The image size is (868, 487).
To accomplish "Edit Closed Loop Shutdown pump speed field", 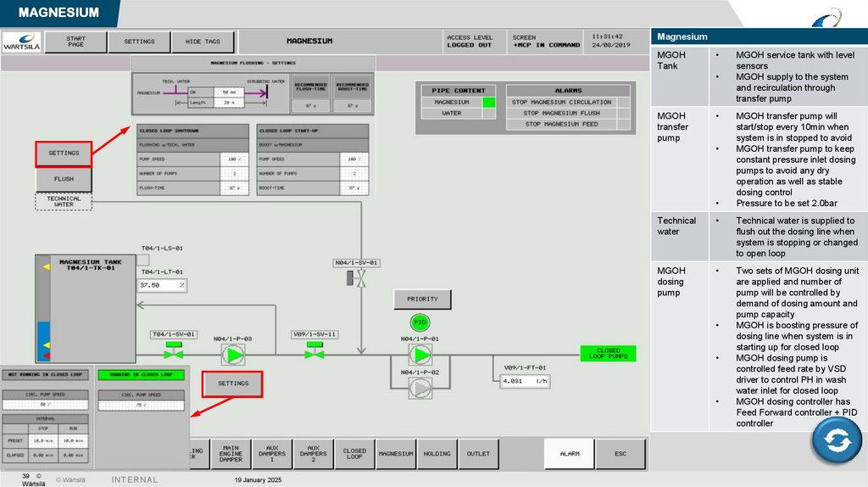I will (x=235, y=159).
